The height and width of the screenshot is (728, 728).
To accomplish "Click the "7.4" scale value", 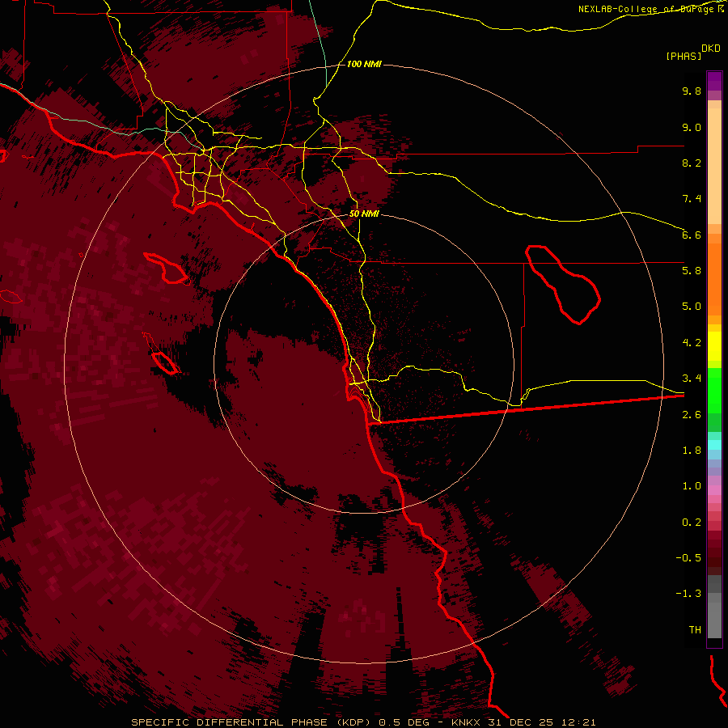I will [x=692, y=199].
